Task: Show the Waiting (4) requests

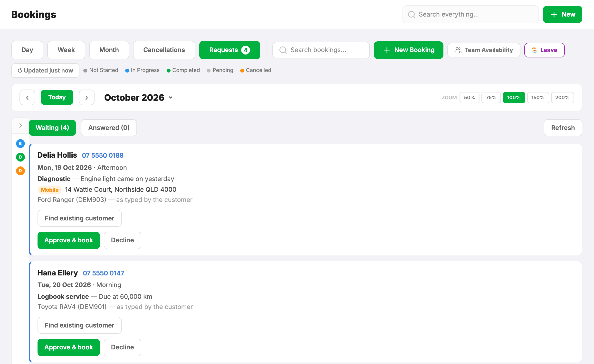Action: tap(52, 128)
